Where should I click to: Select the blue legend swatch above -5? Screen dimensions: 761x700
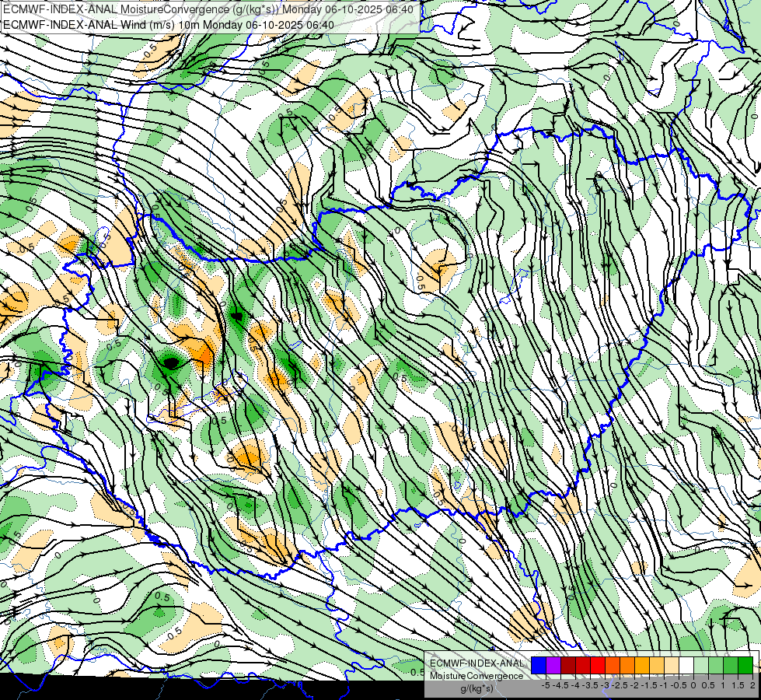click(x=539, y=665)
